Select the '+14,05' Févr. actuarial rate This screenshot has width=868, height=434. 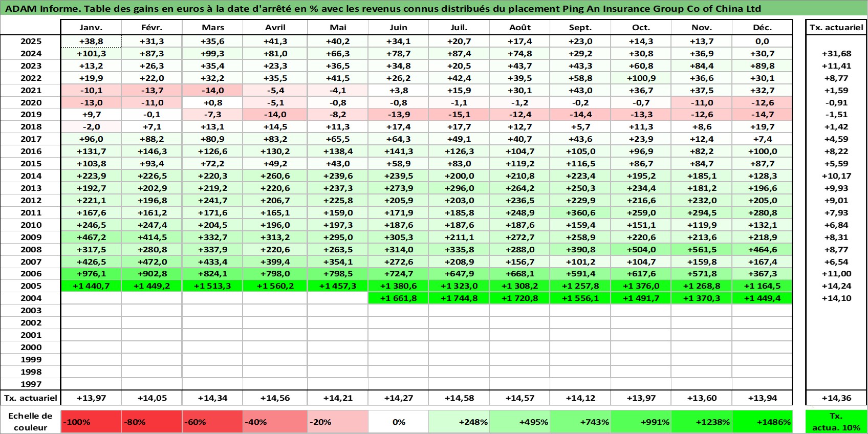152,398
